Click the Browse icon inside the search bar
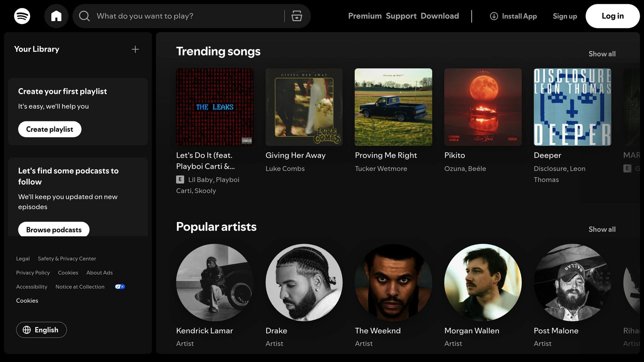 tap(296, 16)
